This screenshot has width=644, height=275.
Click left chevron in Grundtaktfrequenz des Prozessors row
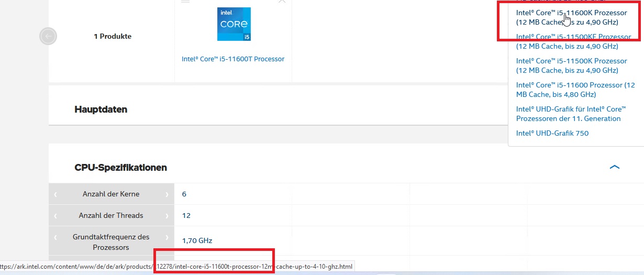55,237
